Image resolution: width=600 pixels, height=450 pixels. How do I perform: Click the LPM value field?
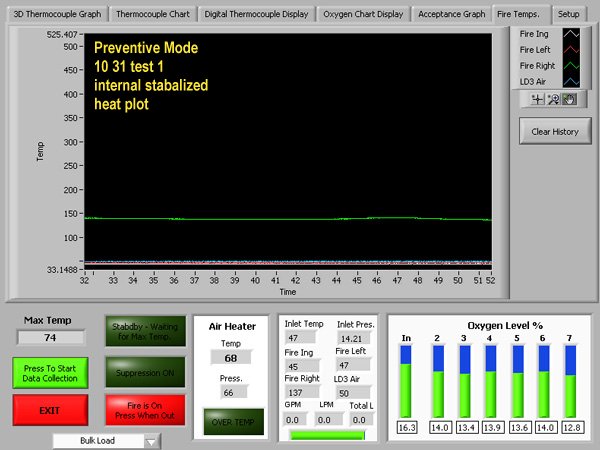[x=328, y=420]
